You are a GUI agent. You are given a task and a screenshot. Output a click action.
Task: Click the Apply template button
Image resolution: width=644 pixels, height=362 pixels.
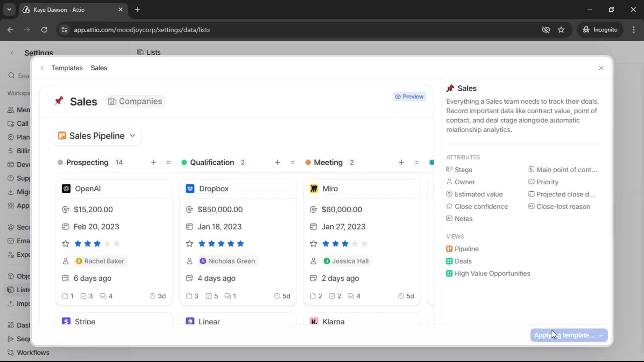pos(568,335)
